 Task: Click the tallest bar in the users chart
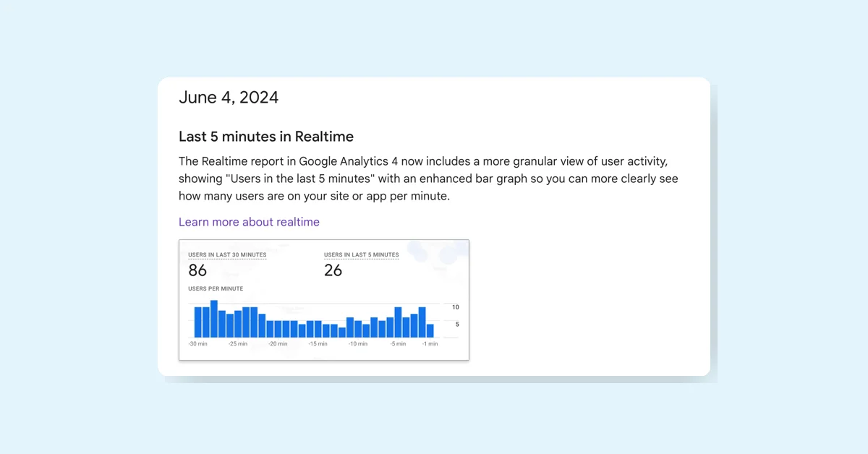click(x=214, y=319)
